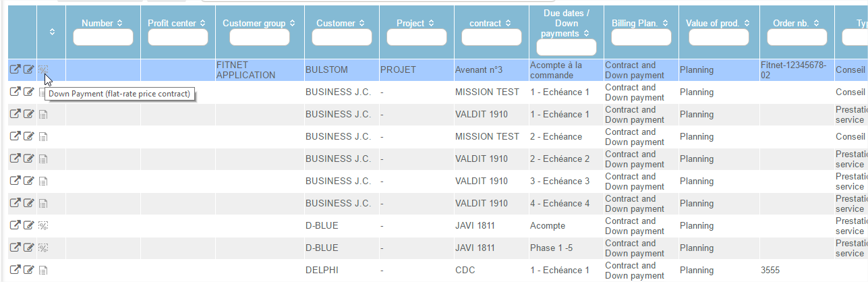Viewport: 868px width, 282px height.
Task: Click document icon on VALDIT 1910 4 - Echéance 4 row
Action: point(43,203)
